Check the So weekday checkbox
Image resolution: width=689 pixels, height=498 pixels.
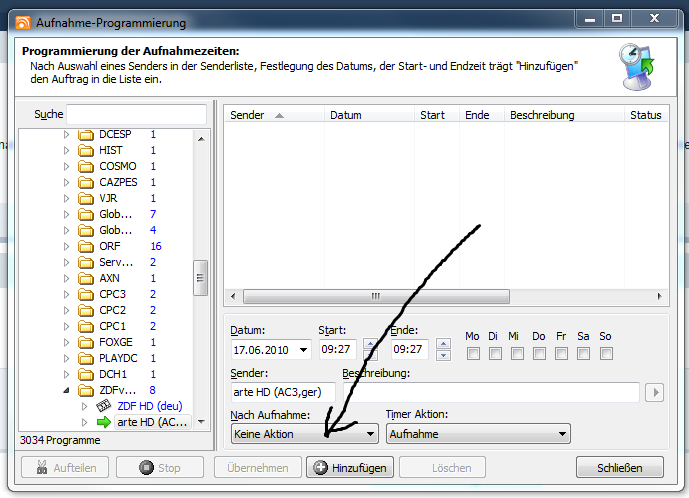(605, 353)
